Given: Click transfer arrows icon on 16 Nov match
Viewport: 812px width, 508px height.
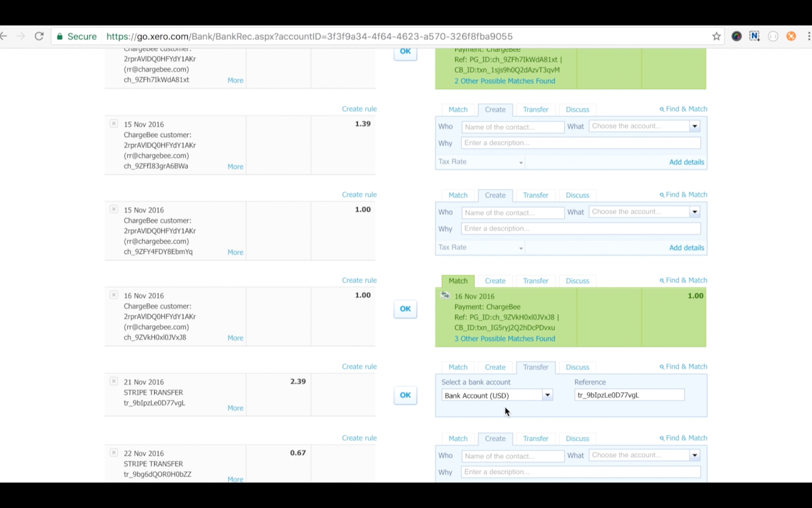Looking at the screenshot, I should coord(445,295).
